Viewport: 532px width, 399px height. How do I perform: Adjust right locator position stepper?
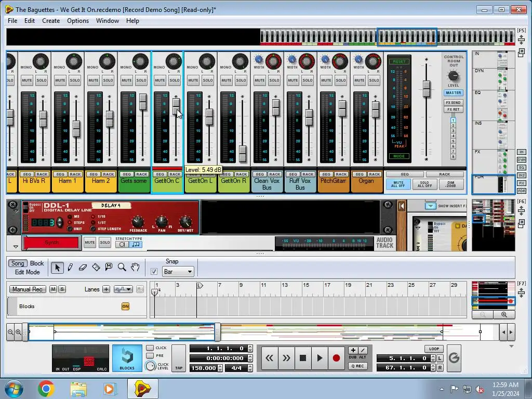(x=433, y=368)
